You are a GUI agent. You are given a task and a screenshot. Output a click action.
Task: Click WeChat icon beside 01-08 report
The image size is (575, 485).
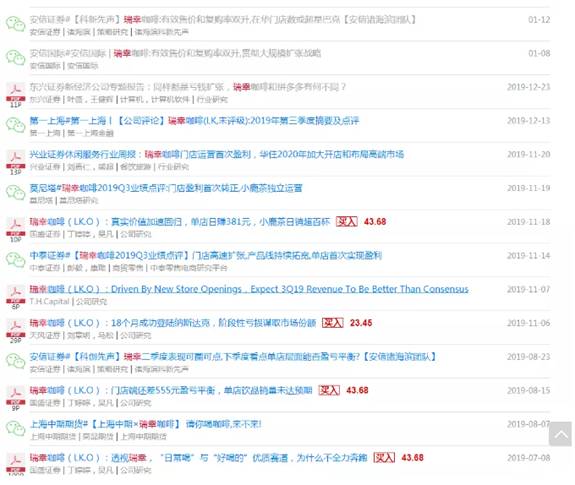pos(15,58)
